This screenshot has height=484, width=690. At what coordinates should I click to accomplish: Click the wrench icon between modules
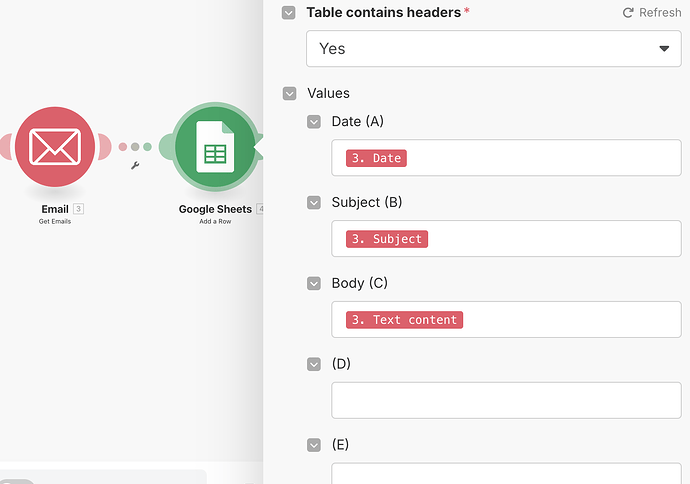[x=135, y=165]
